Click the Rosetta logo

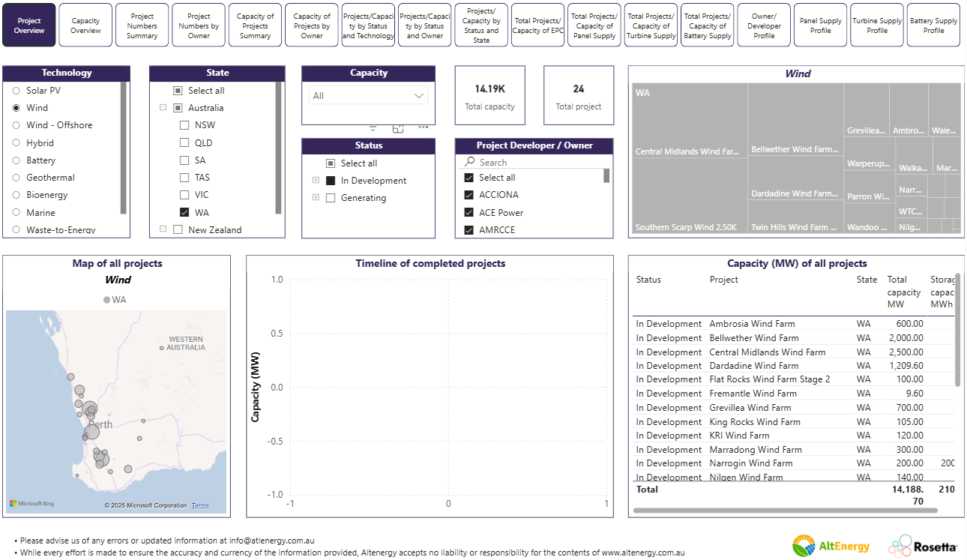tap(923, 547)
